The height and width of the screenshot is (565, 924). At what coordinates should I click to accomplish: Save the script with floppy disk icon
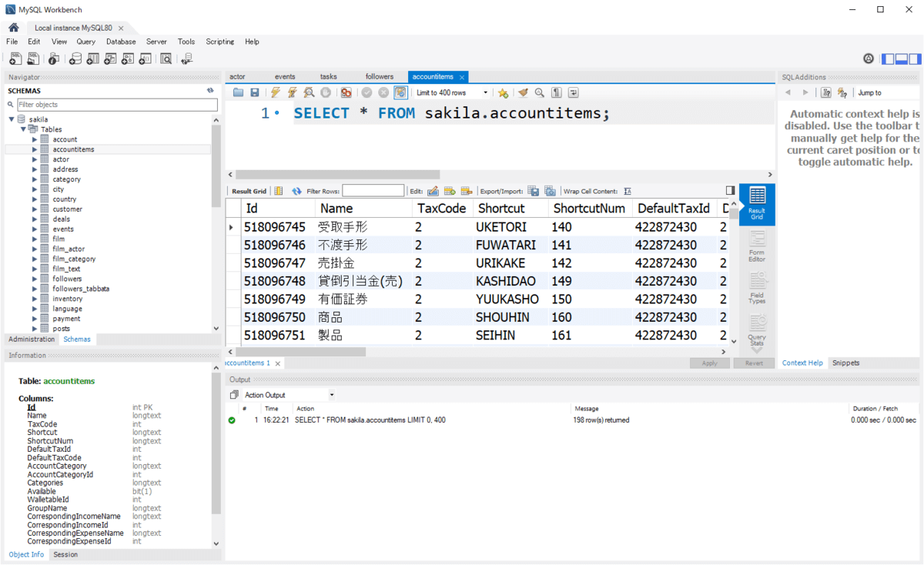coord(255,92)
